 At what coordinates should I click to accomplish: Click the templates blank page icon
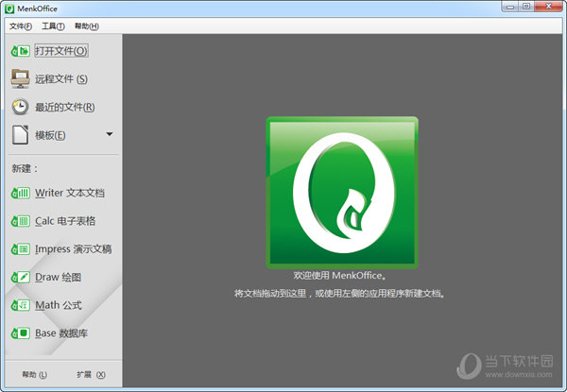point(20,135)
